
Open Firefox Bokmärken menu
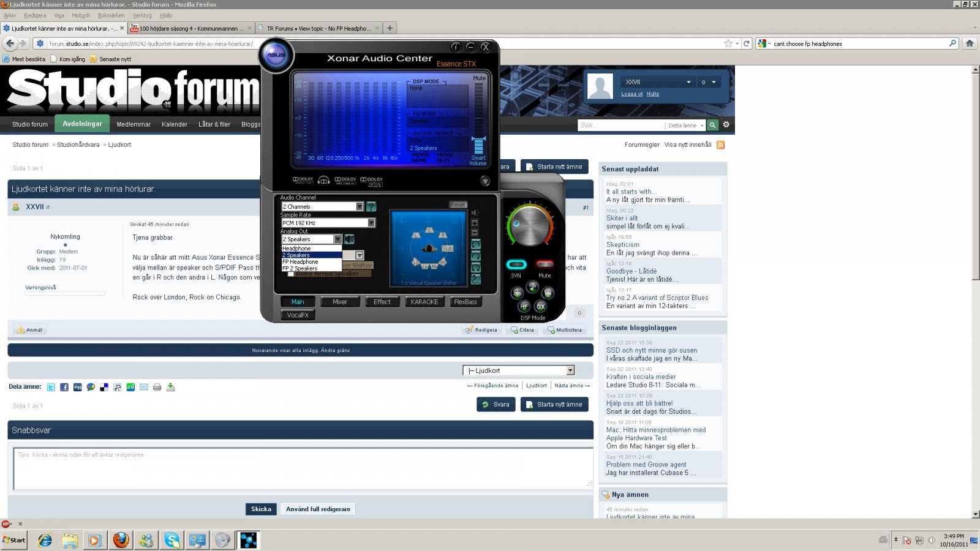click(111, 15)
